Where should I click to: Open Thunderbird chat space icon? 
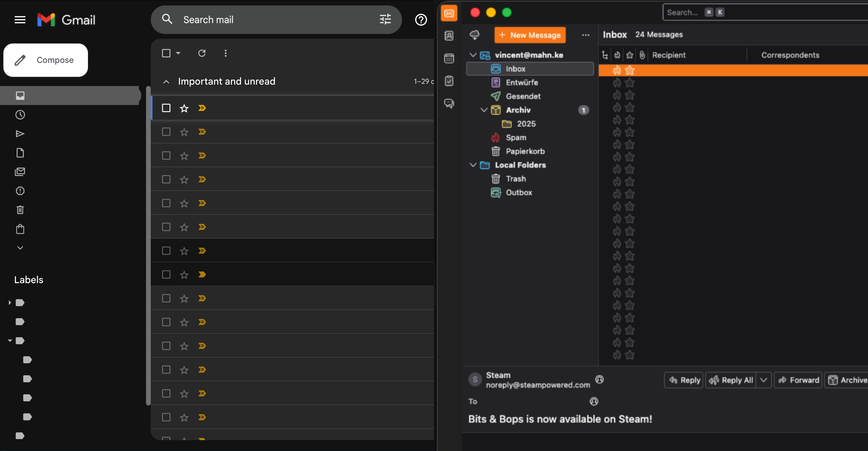pyautogui.click(x=449, y=103)
